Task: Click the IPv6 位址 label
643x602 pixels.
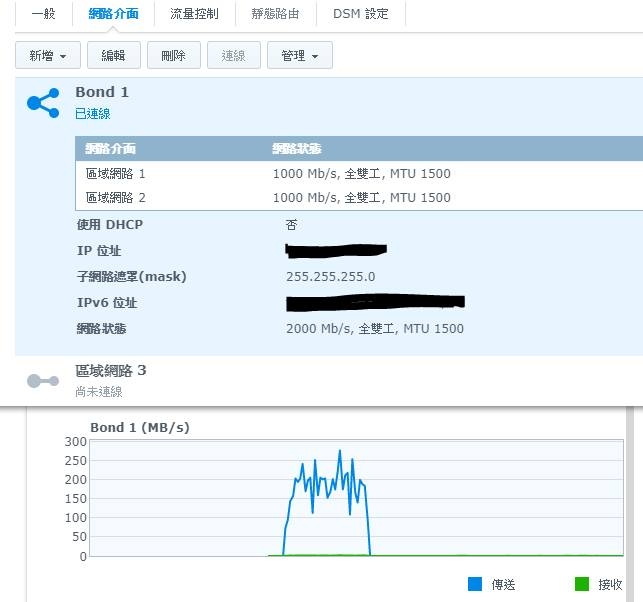Action: coord(107,303)
